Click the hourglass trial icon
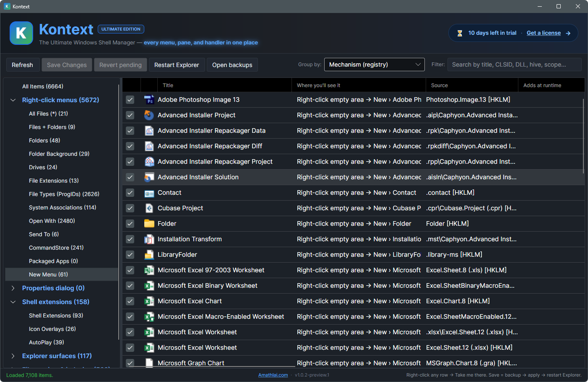Viewport: 588px width, 382px height. coord(460,33)
